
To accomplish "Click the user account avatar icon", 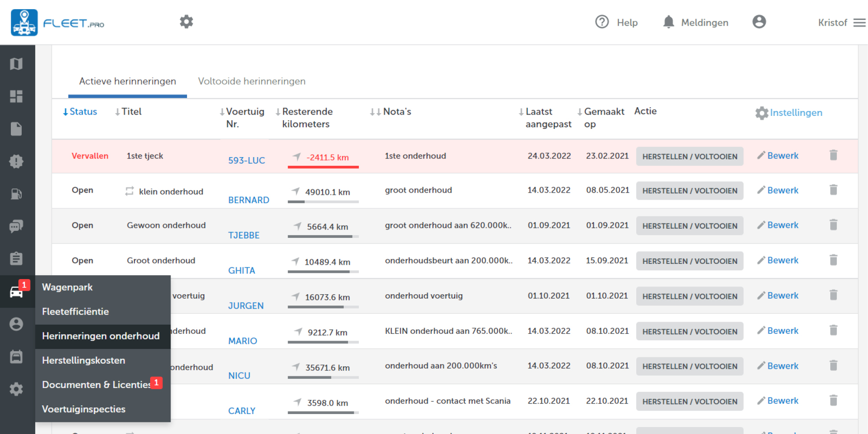I will click(x=759, y=22).
